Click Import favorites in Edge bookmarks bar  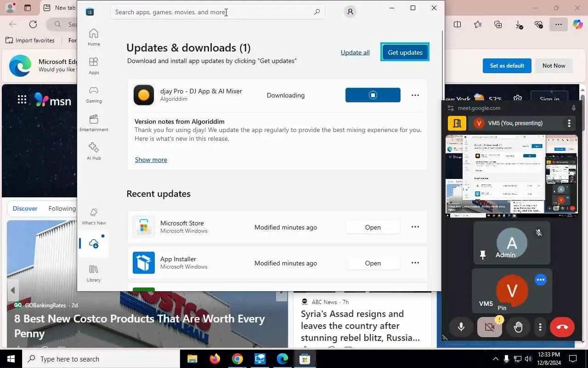[30, 40]
